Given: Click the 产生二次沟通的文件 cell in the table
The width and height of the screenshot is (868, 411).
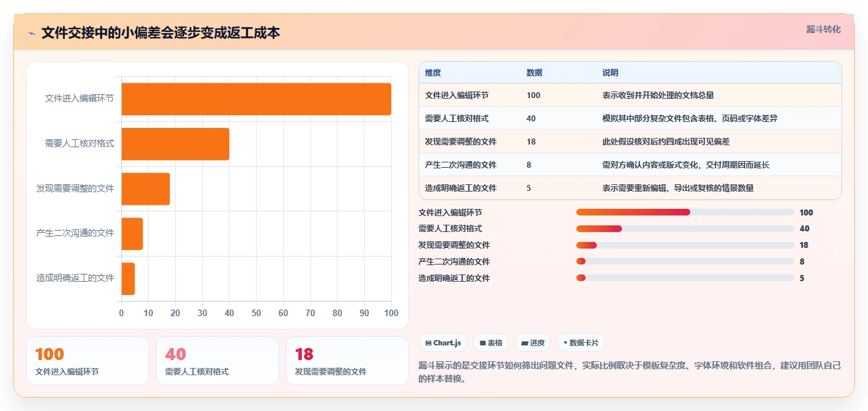Looking at the screenshot, I should (461, 165).
